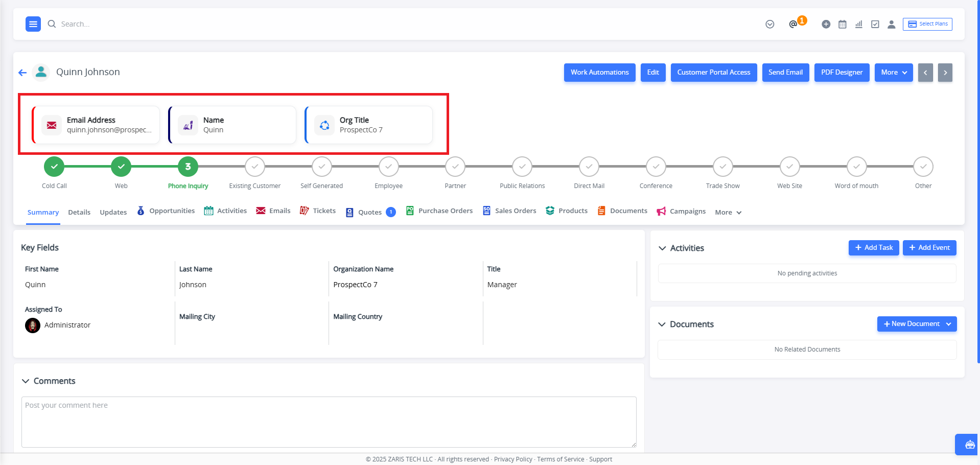980x465 pixels.
Task: Open the chatbot icon at bottom right
Action: tap(969, 445)
